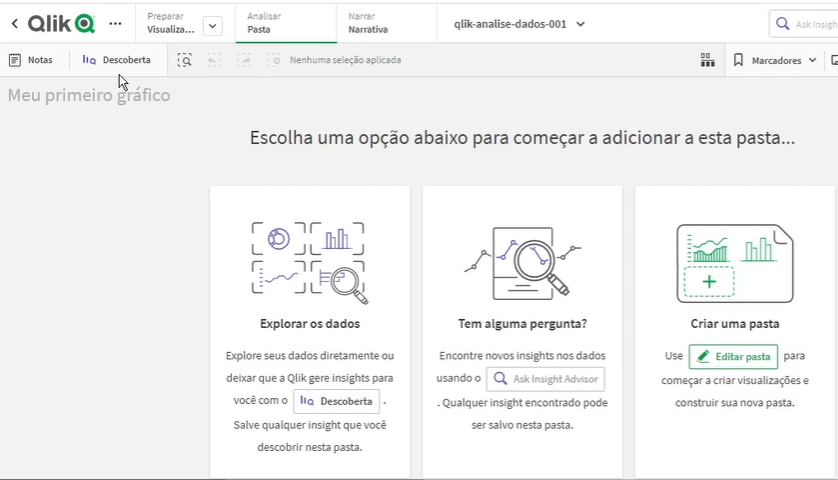Image resolution: width=838 pixels, height=480 pixels.
Task: Click the Criar uma pasta illustration
Action: [x=735, y=263]
